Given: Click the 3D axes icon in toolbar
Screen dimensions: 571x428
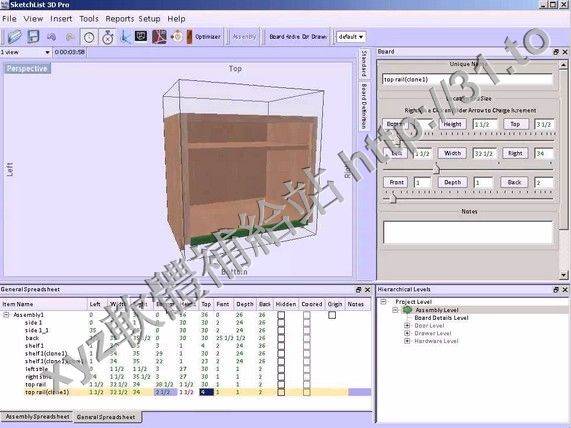Looking at the screenshot, I should tap(125, 37).
